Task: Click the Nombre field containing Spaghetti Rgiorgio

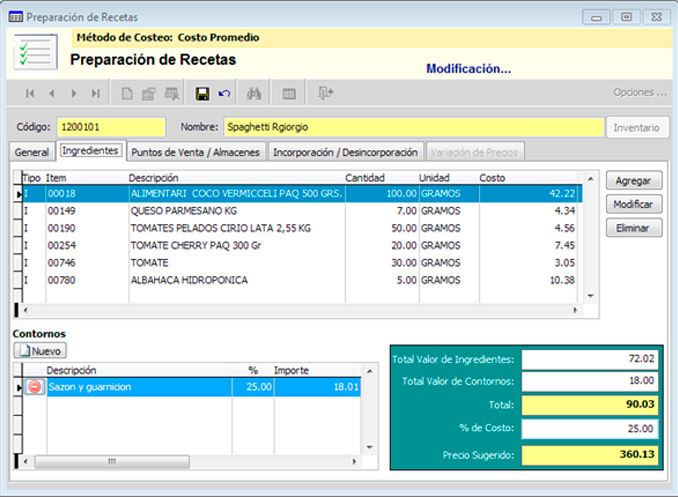Action: tap(412, 127)
